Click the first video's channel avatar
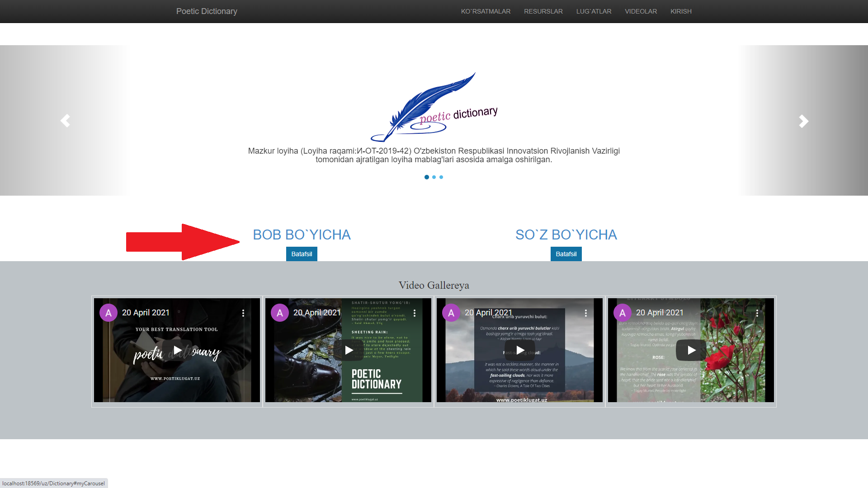Image resolution: width=868 pixels, height=488 pixels. (108, 313)
